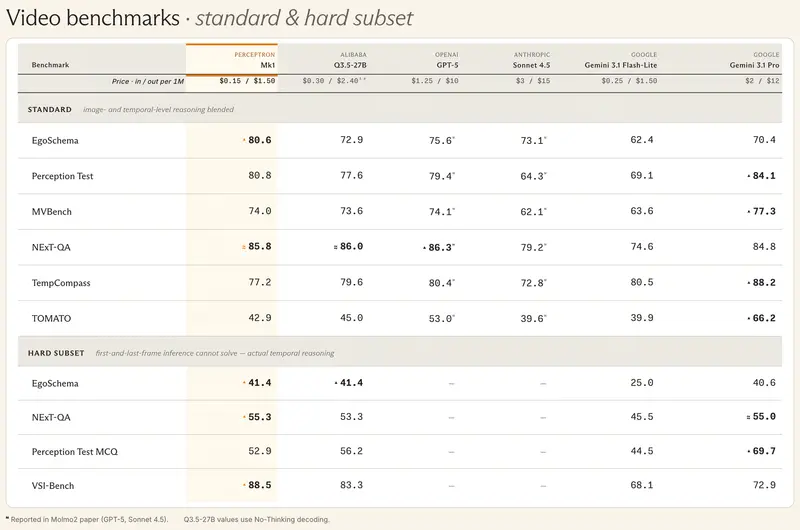
Task: Click Mk1's 88.5 VSI-Bench score
Action: point(259,485)
